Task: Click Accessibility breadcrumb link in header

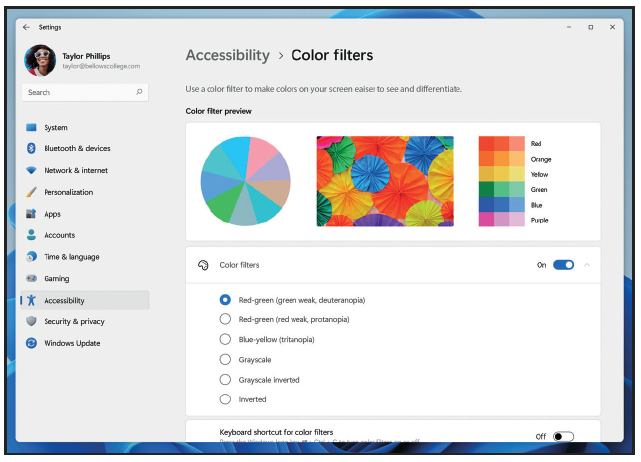Action: click(228, 55)
